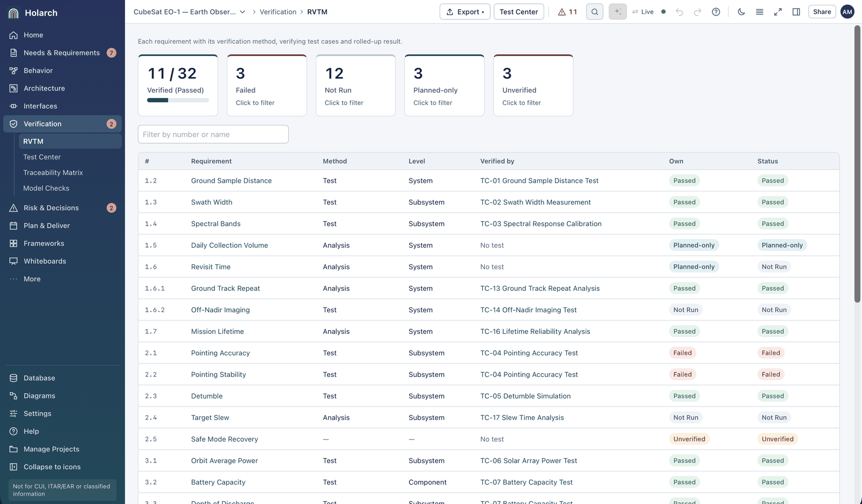The height and width of the screenshot is (504, 862).
Task: Focus filter by number or name field
Action: pos(213,135)
